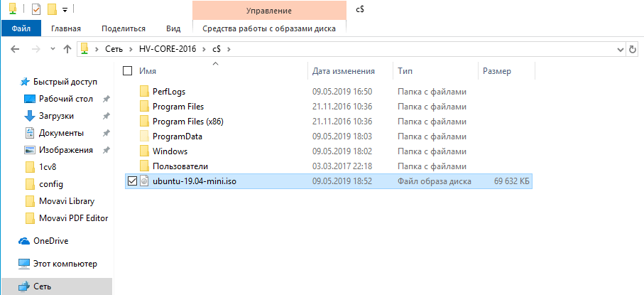
Task: Expand the chevron after Сеть in address bar
Action: (131, 49)
